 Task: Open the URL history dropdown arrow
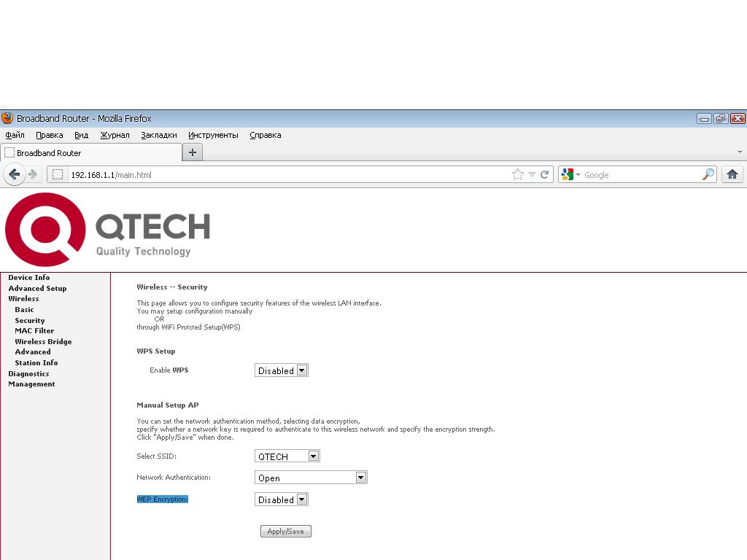pos(532,175)
